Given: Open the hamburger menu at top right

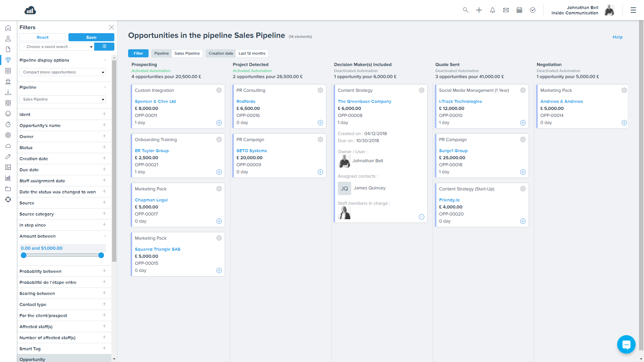Looking at the screenshot, I should coord(633,10).
